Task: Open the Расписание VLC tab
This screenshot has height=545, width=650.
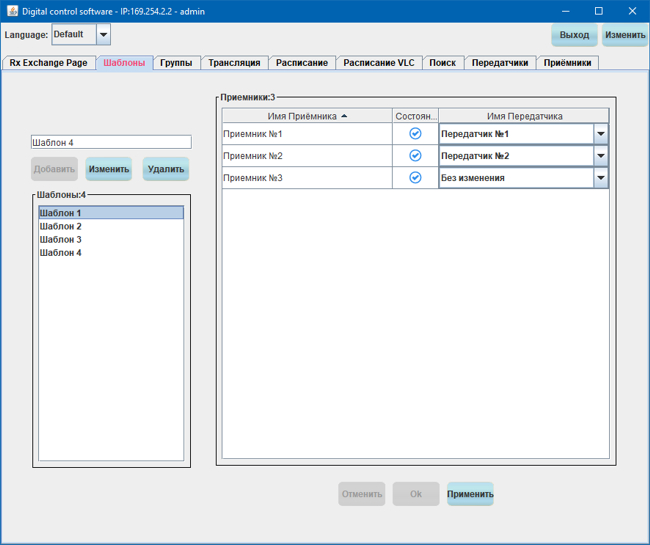Action: pos(378,62)
